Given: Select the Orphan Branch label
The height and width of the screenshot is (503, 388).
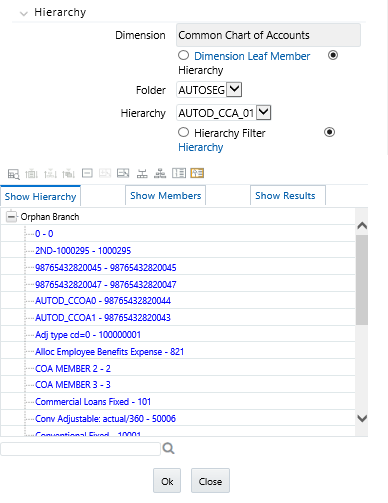Looking at the screenshot, I should pos(50,217).
